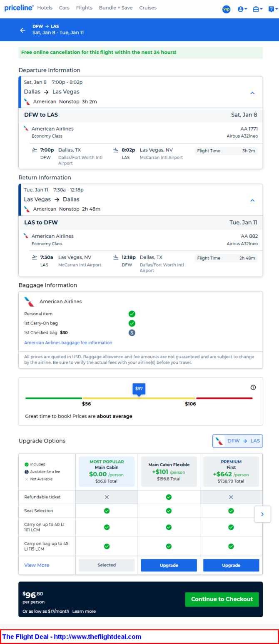This screenshot has width=279, height=644.
Task: Click the AA 1771 flight number
Action: tap(249, 129)
